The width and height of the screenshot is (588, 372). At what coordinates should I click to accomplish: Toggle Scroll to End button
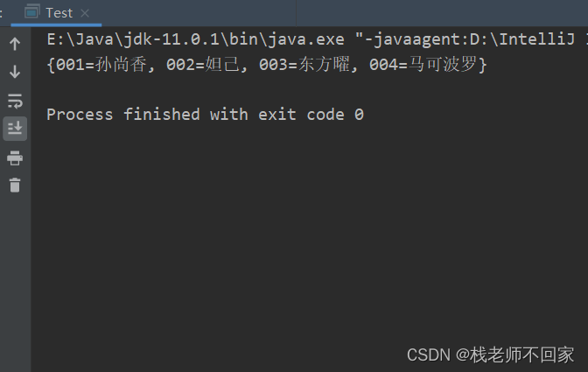click(x=15, y=129)
